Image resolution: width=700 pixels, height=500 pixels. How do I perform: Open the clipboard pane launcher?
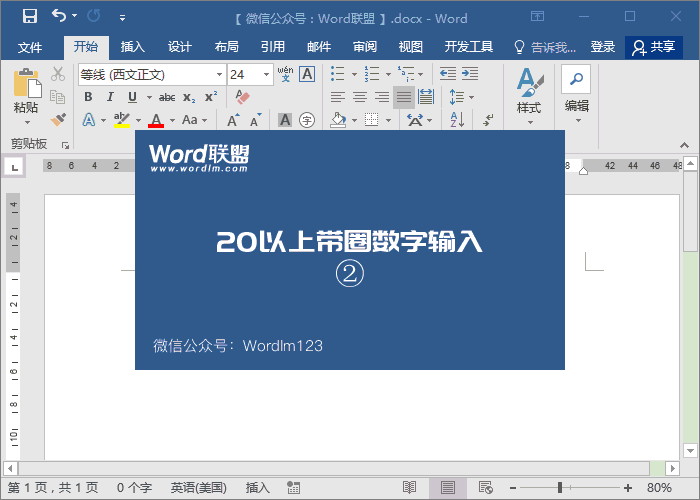coord(66,145)
